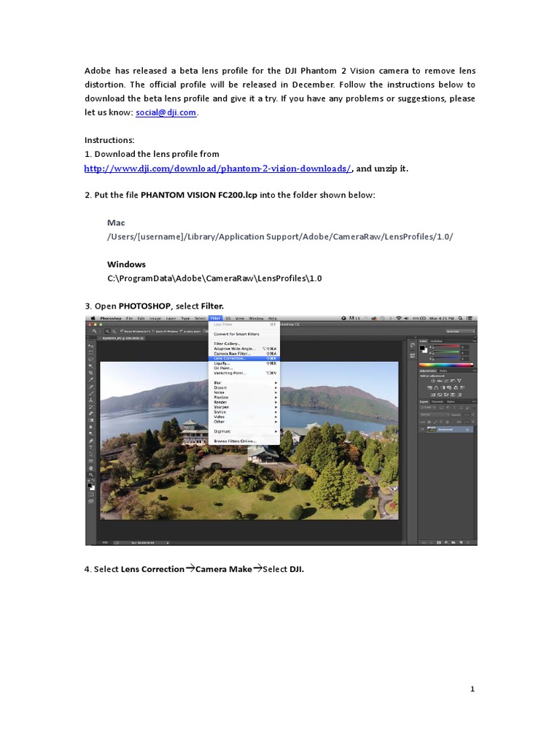Screen dimensions: 560x747
Task: Select the Eraser tool
Action: (x=91, y=414)
